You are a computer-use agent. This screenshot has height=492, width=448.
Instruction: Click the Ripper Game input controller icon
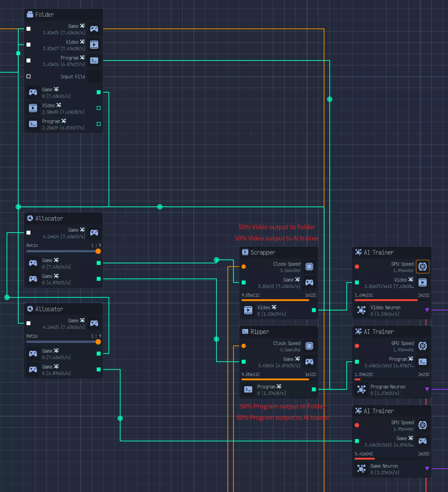click(x=309, y=362)
